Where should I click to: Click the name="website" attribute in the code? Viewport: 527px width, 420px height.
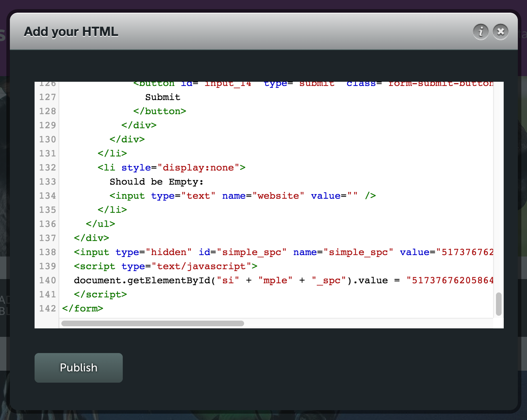[x=263, y=196]
